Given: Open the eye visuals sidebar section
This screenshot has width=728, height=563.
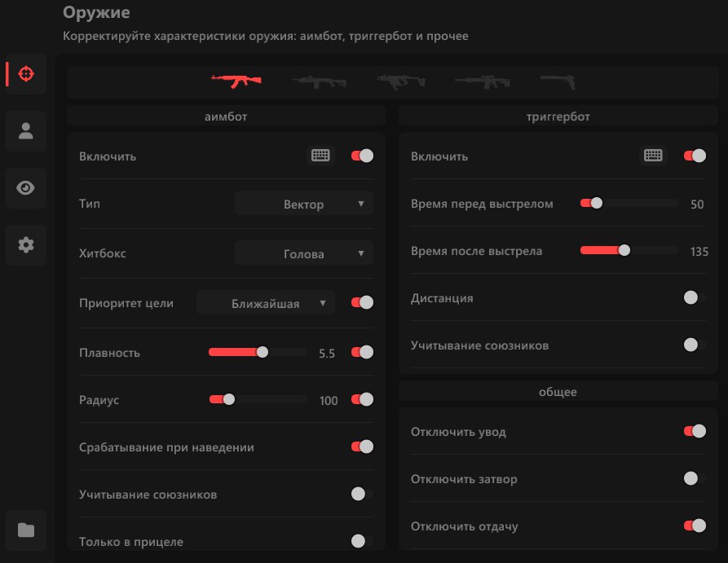Looking at the screenshot, I should [26, 188].
